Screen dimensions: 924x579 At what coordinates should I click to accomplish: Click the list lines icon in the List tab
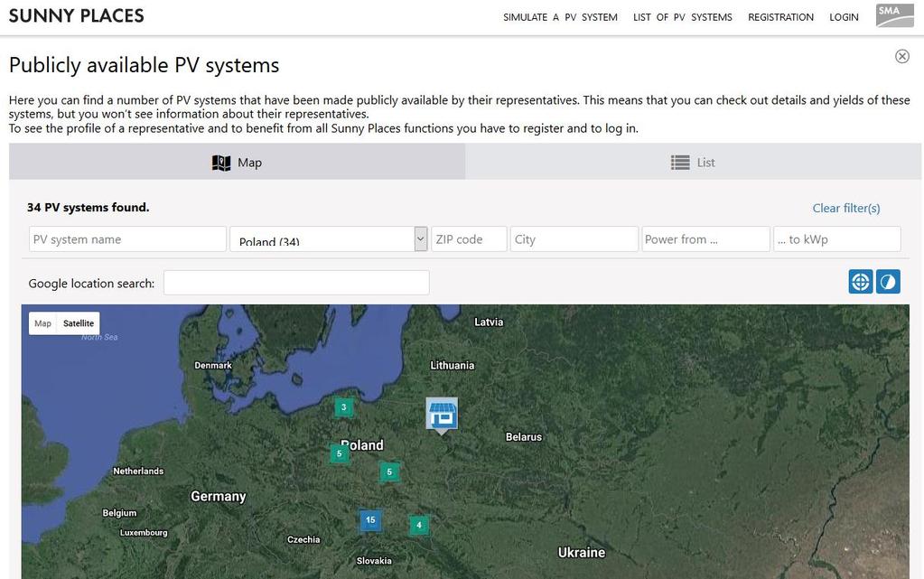tap(680, 163)
